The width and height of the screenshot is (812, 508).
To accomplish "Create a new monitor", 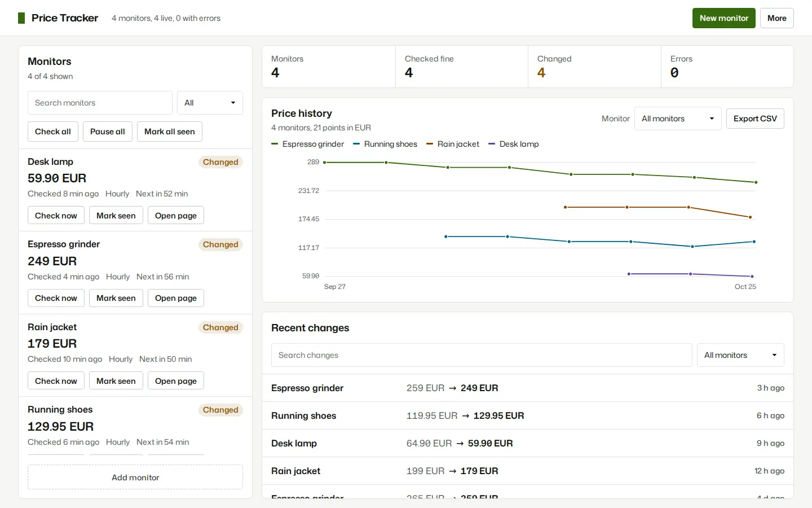I will tap(723, 18).
